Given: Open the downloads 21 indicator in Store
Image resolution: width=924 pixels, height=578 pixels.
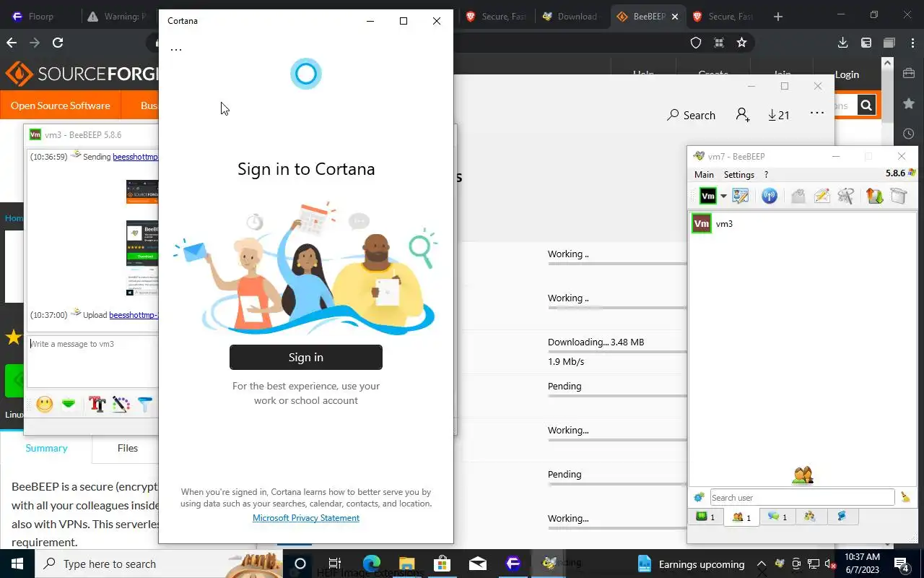Looking at the screenshot, I should pos(778,115).
